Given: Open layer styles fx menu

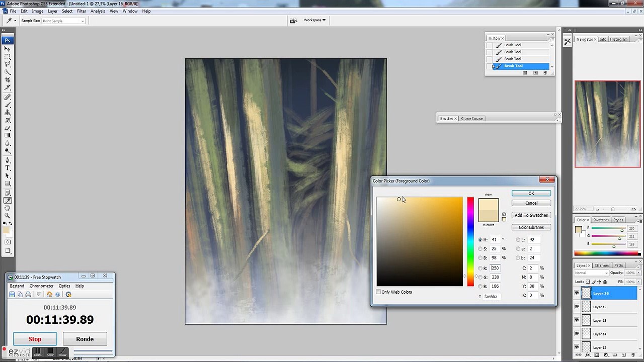Looking at the screenshot, I should 589,355.
